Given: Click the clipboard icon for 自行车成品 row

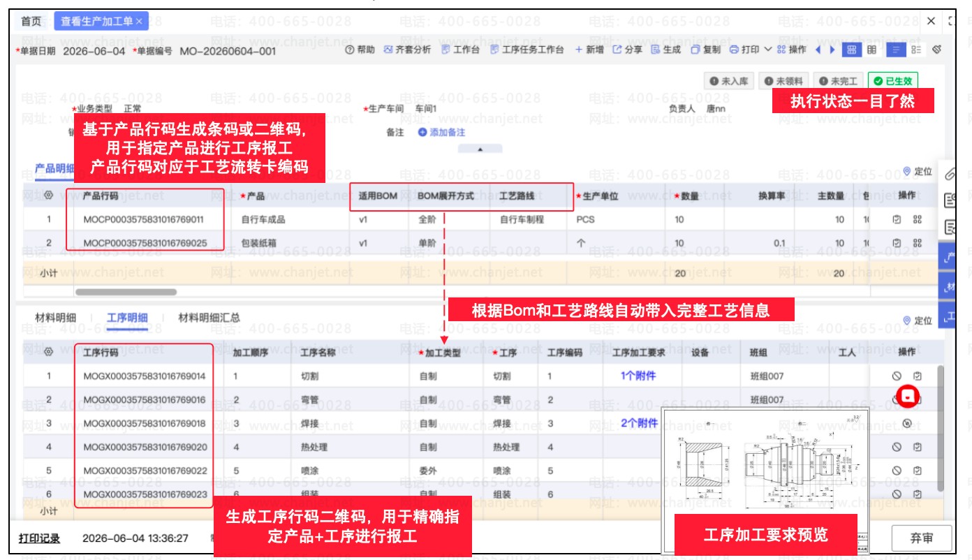Looking at the screenshot, I should [x=897, y=219].
